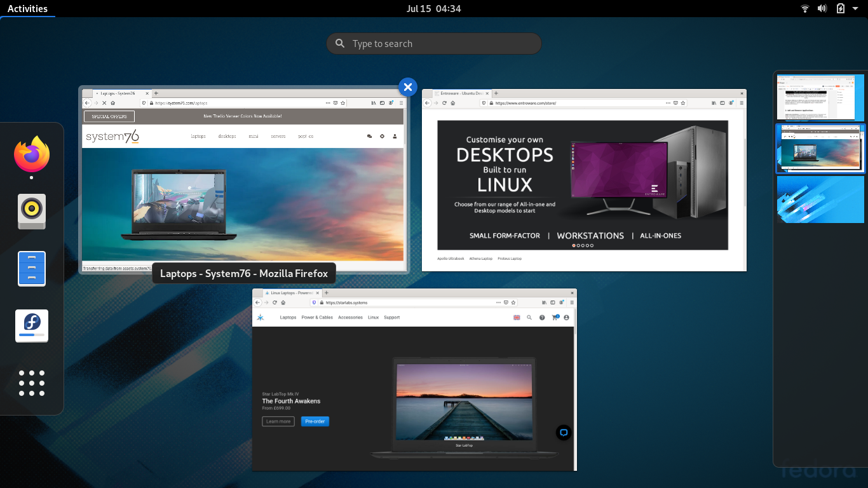Click the Activities button in the top bar
The width and height of the screenshot is (868, 488).
(x=27, y=9)
